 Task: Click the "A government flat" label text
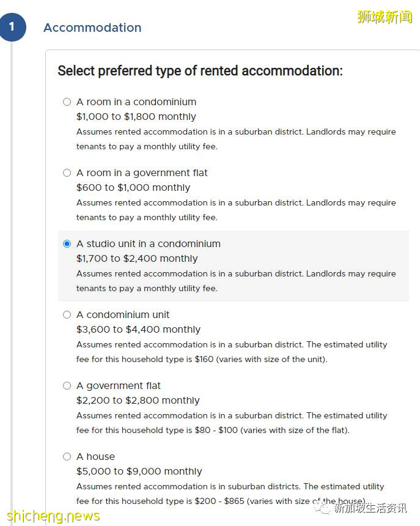[x=119, y=386]
